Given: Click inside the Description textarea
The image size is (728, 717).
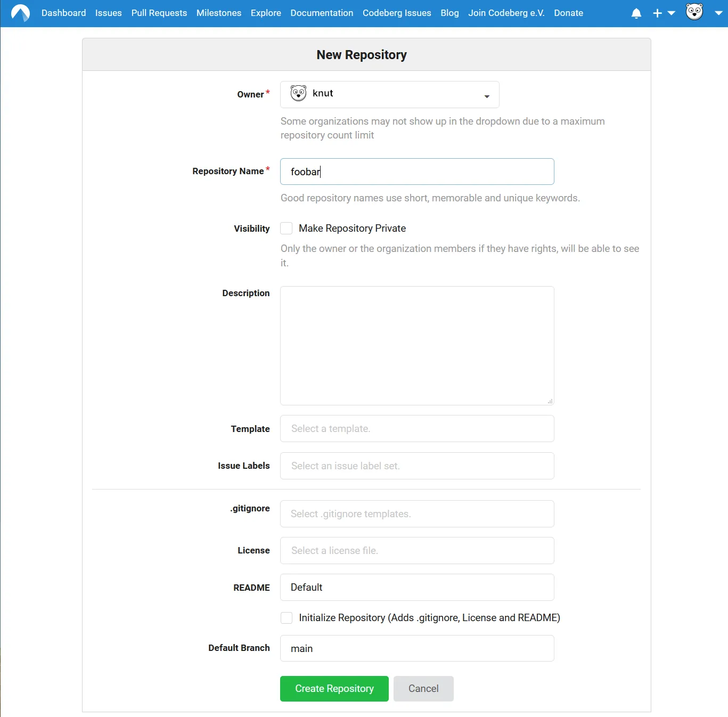Looking at the screenshot, I should pyautogui.click(x=417, y=345).
